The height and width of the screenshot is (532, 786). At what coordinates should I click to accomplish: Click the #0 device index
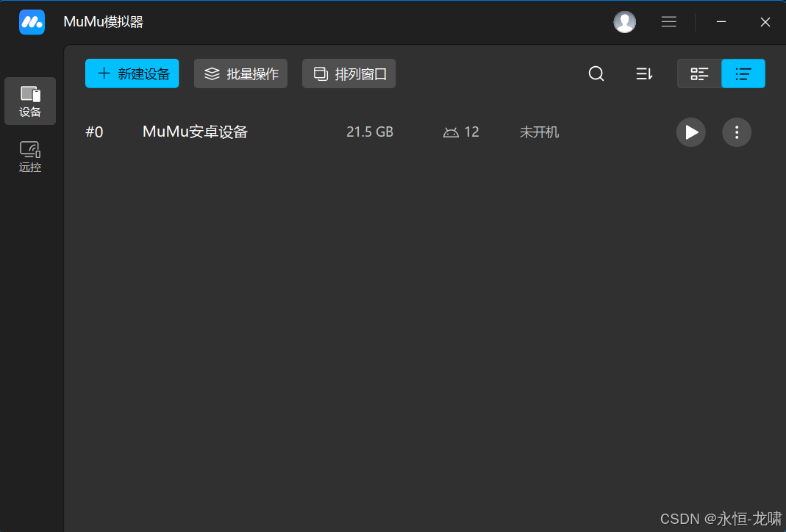click(94, 132)
